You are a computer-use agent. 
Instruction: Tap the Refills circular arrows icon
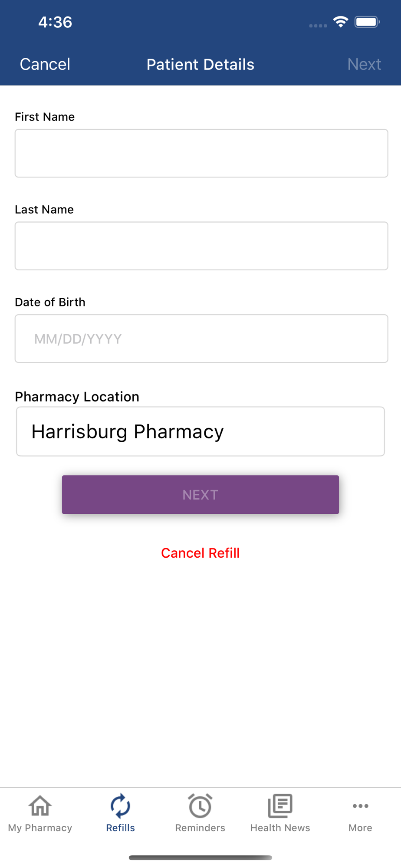120,806
